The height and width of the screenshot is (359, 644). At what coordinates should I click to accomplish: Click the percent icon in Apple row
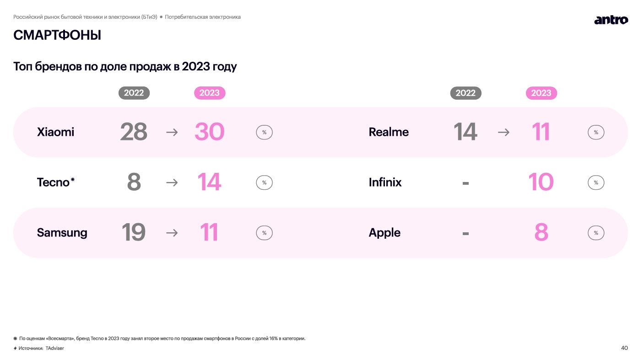coord(596,233)
